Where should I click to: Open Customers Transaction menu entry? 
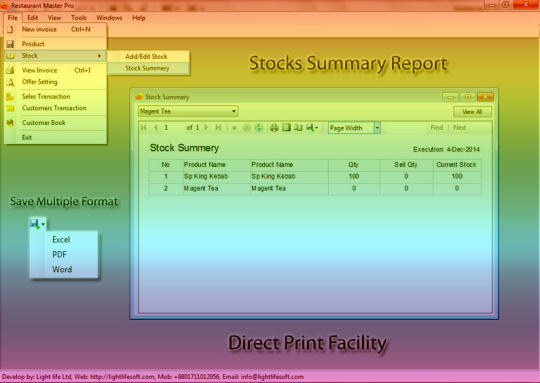55,108
